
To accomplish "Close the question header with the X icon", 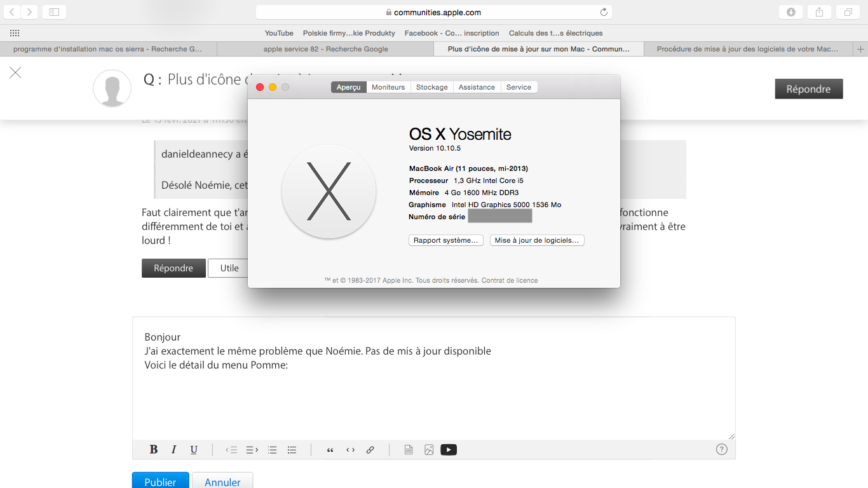I will (15, 72).
